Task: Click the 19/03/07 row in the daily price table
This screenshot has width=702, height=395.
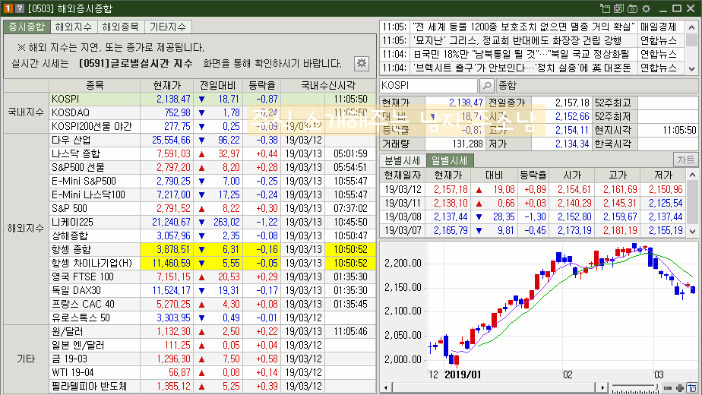Action: click(533, 231)
